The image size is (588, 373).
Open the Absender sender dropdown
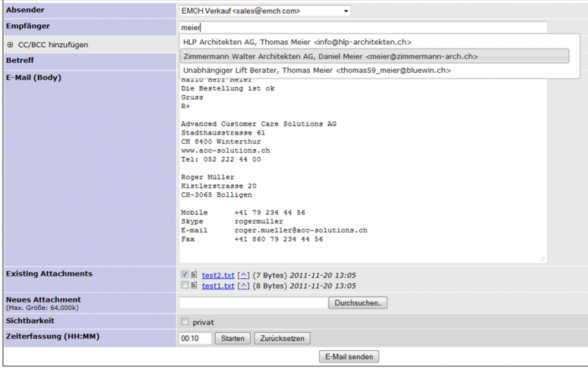tap(265, 11)
